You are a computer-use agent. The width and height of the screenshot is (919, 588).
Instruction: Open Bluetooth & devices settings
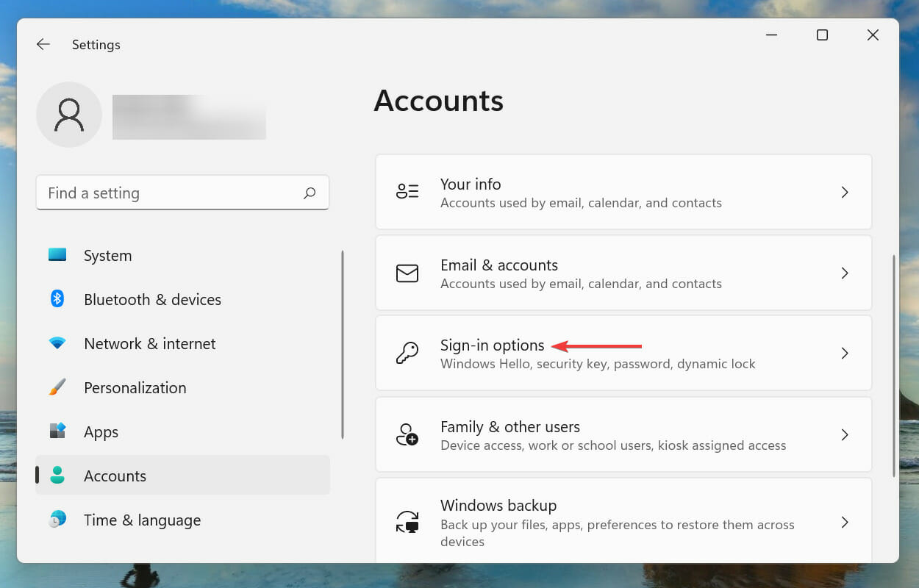coord(182,299)
